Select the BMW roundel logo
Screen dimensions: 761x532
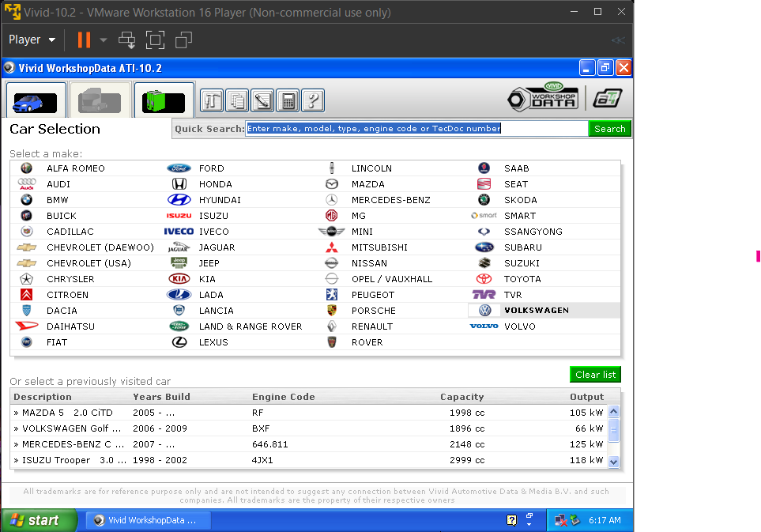[x=27, y=200]
